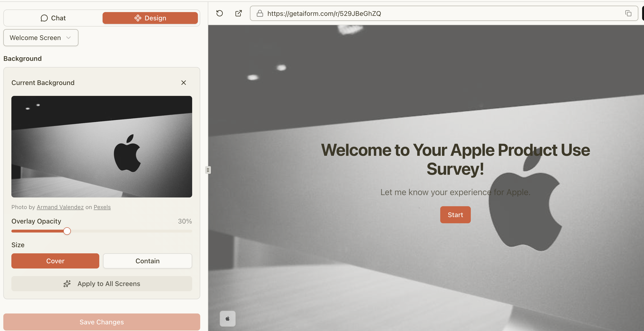
Task: Open preview in new window icon
Action: click(x=239, y=13)
